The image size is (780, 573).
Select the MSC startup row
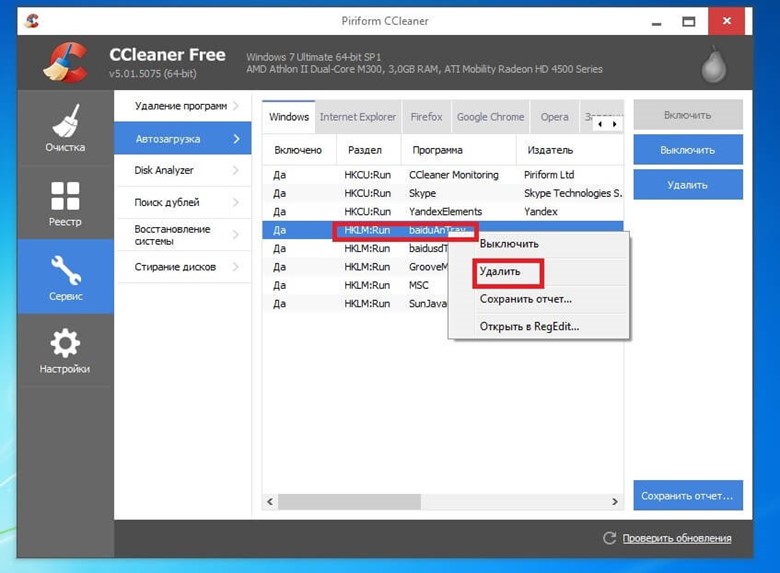coord(356,285)
